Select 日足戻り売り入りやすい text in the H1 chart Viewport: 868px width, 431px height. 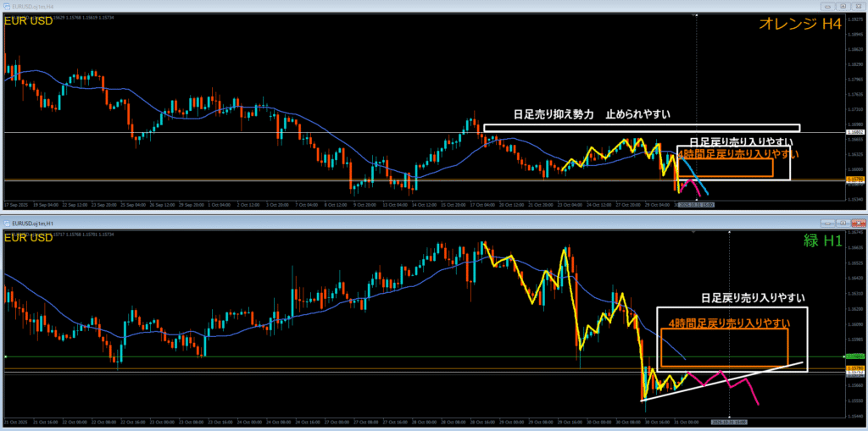[753, 298]
